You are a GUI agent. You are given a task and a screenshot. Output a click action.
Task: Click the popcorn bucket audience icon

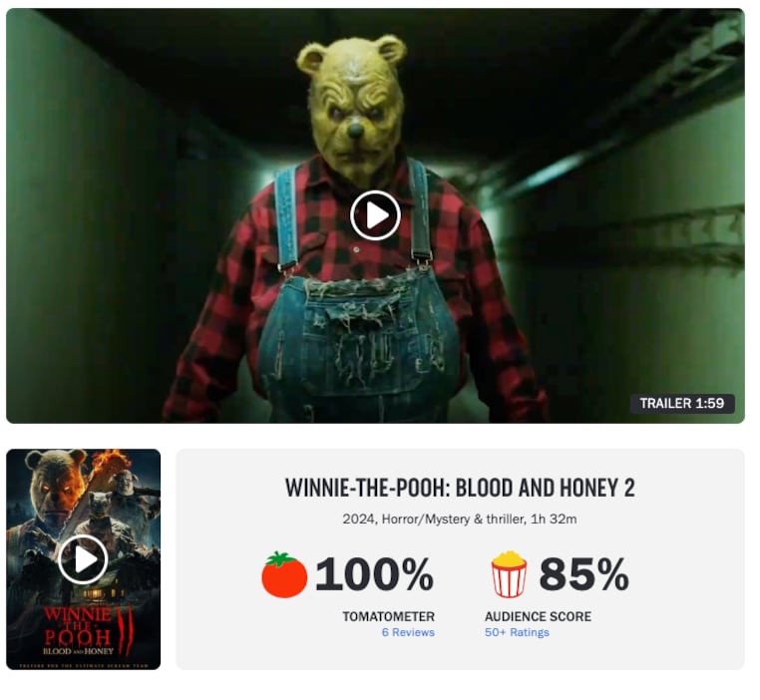click(509, 574)
